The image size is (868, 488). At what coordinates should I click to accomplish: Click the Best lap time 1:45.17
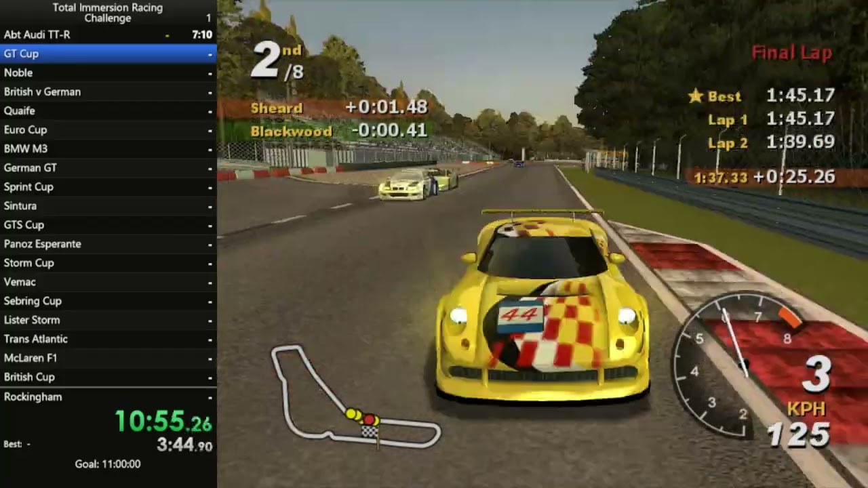(801, 96)
